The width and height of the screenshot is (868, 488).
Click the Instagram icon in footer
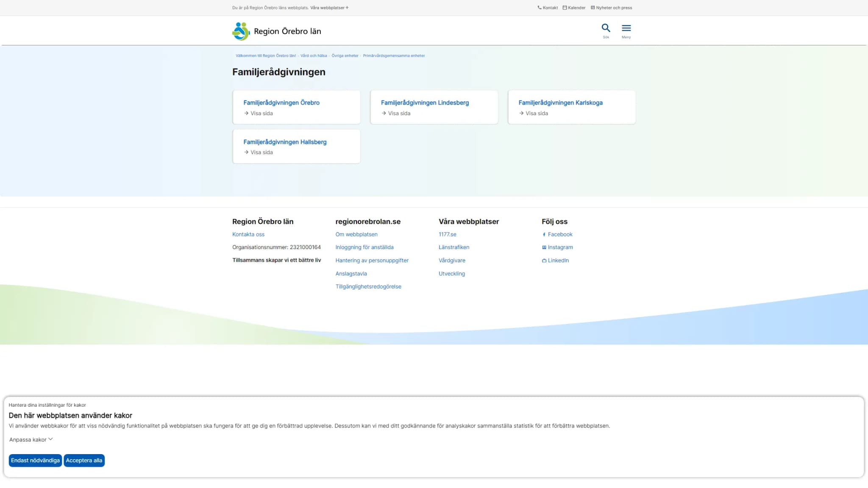(544, 247)
